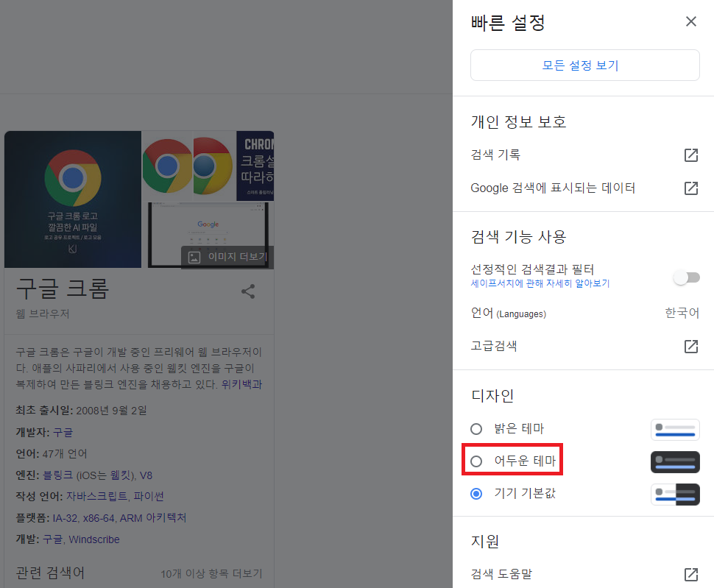
Task: Open 블링크 engine link
Action: pos(58,475)
